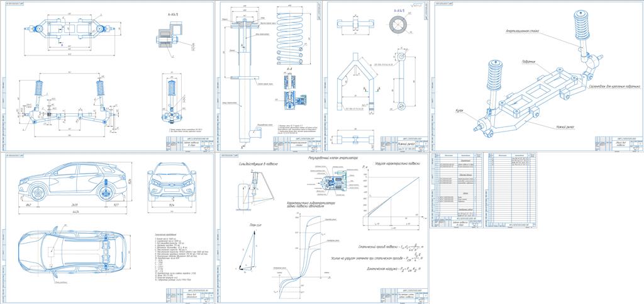Select the 'Нижний рычаг' callout in 3D view
This screenshot has height=304, width=644.
(x=564, y=127)
